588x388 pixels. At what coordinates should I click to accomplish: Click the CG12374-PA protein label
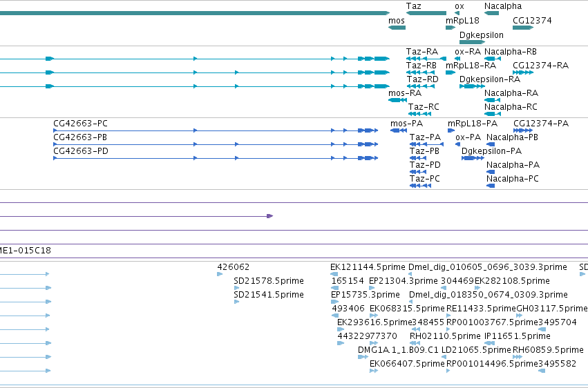[x=541, y=124]
